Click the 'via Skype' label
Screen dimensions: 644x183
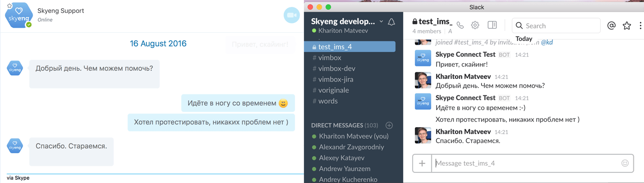click(x=18, y=178)
